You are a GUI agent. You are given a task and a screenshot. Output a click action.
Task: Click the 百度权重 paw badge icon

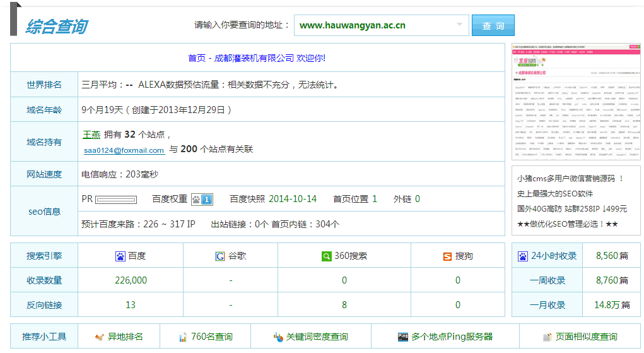click(202, 200)
